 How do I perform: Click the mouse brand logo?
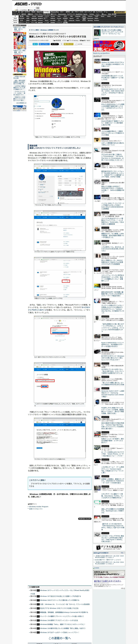[34, 16]
